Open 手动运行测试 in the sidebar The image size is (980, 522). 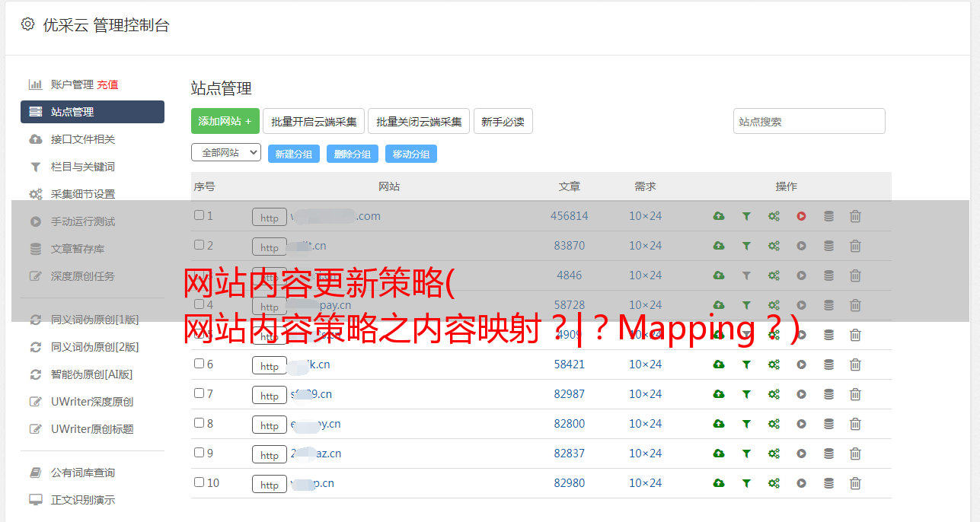[83, 221]
